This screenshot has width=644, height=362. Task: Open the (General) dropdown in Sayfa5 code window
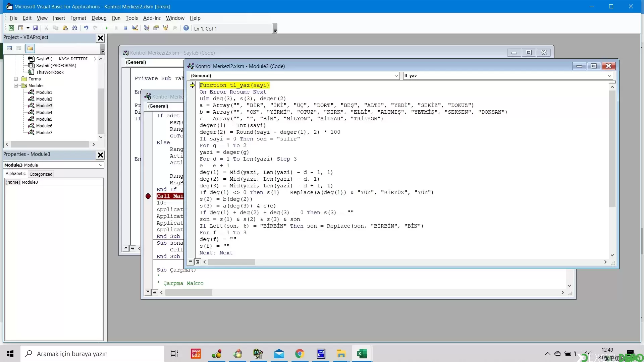154,62
